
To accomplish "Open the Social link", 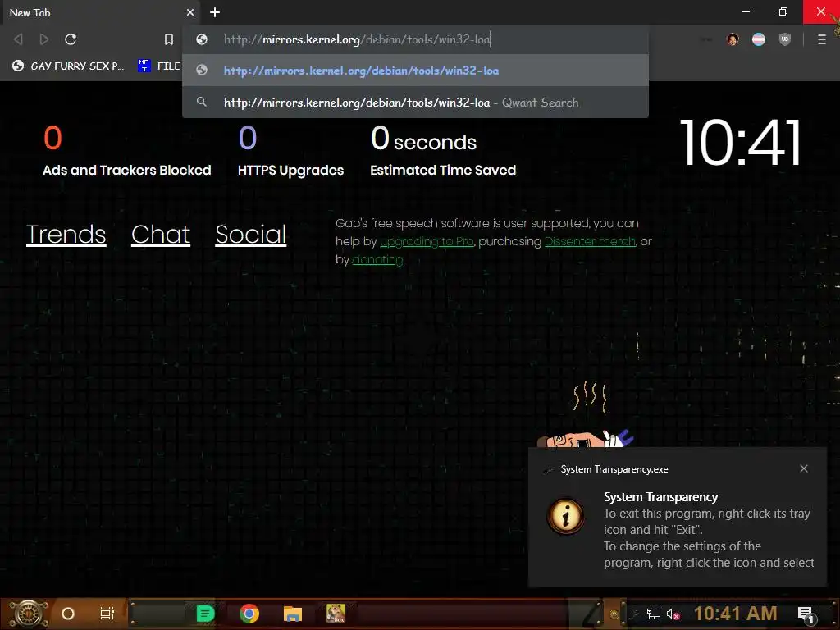I will [x=251, y=234].
